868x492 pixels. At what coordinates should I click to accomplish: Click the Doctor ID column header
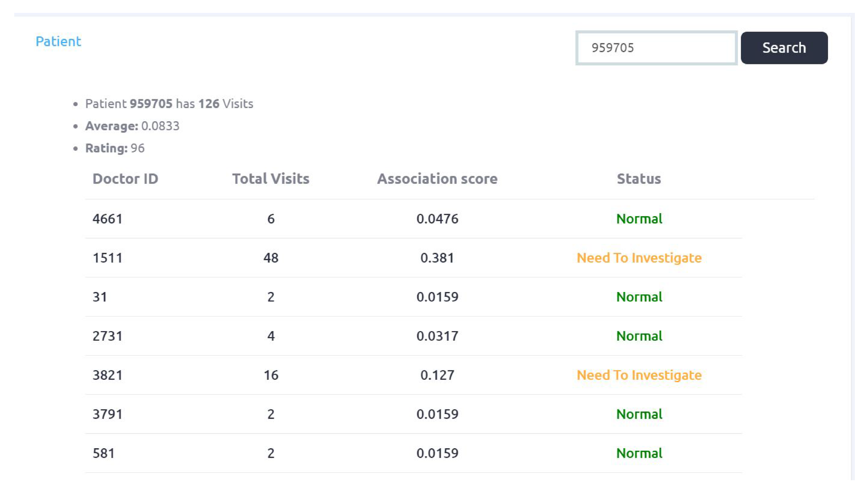125,178
